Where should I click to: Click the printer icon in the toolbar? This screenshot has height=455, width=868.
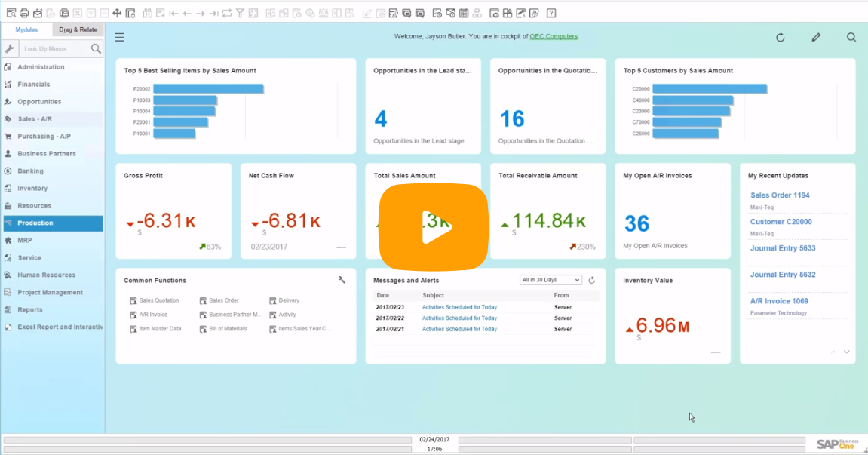24,14
